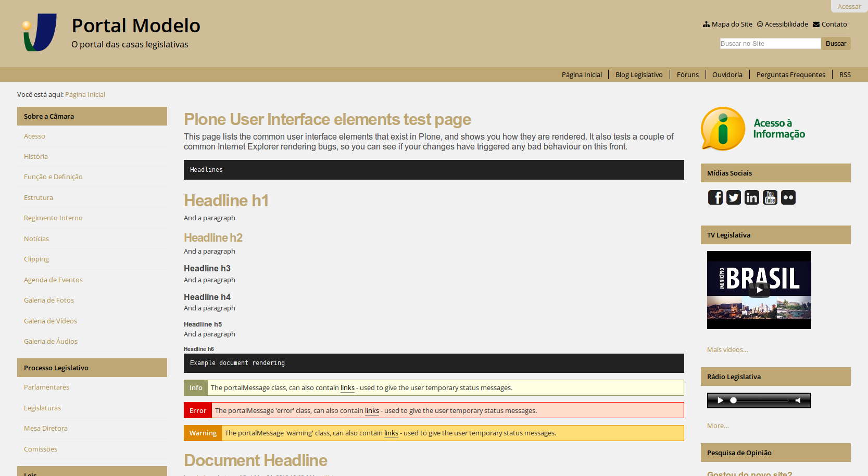Open the Acesso sidebar link
This screenshot has width=868, height=476.
coord(34,136)
